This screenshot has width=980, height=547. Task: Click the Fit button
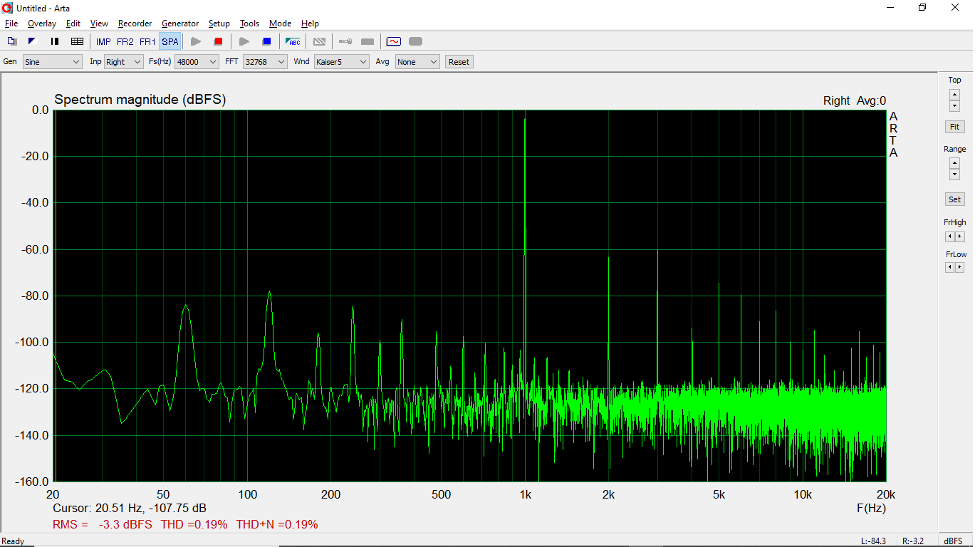point(955,127)
